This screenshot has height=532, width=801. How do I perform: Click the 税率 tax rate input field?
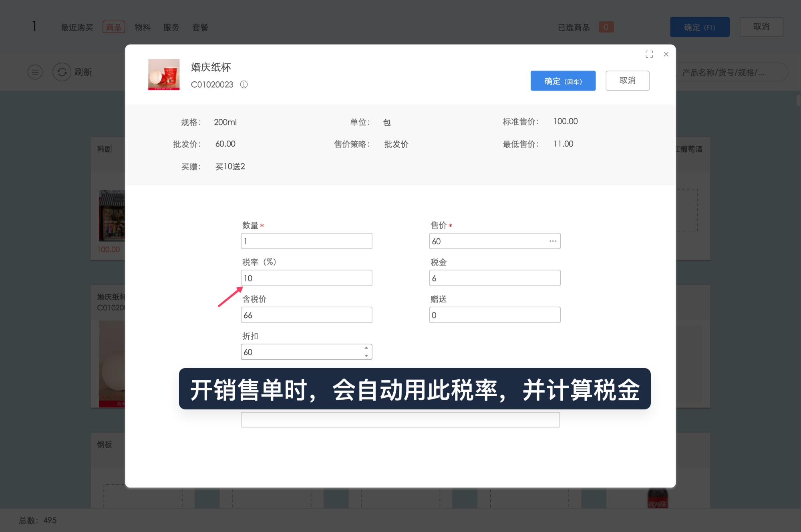coord(306,278)
